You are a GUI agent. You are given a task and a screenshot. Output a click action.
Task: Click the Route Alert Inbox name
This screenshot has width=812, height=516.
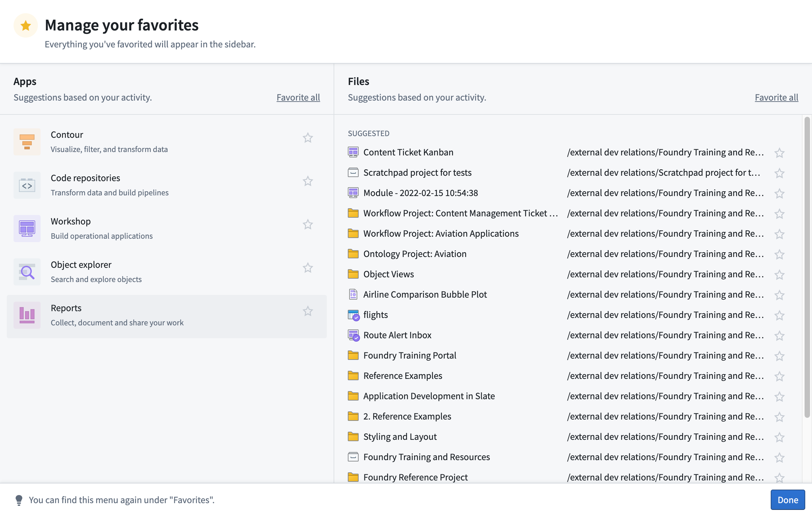397,335
